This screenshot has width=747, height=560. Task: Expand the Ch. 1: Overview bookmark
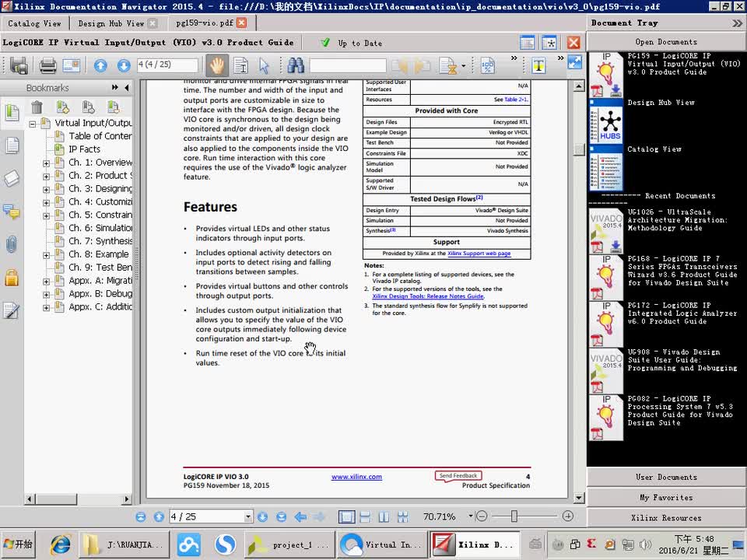[46, 163]
